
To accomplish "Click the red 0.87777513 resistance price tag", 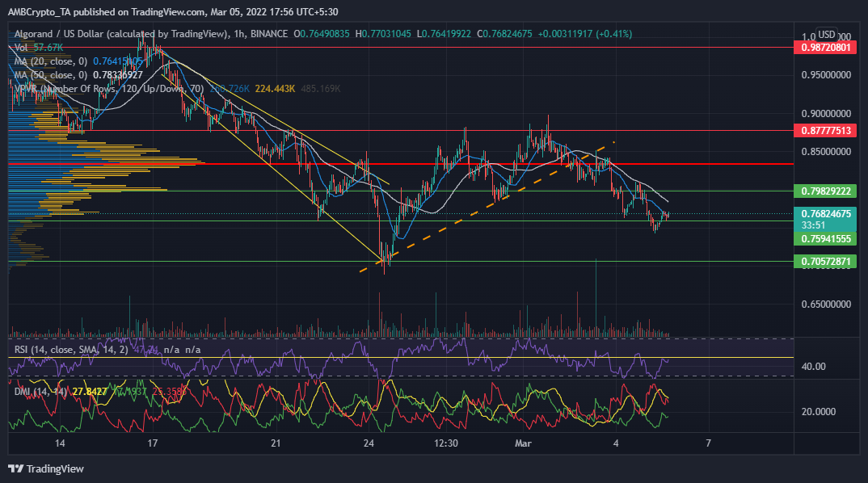I will tap(827, 130).
